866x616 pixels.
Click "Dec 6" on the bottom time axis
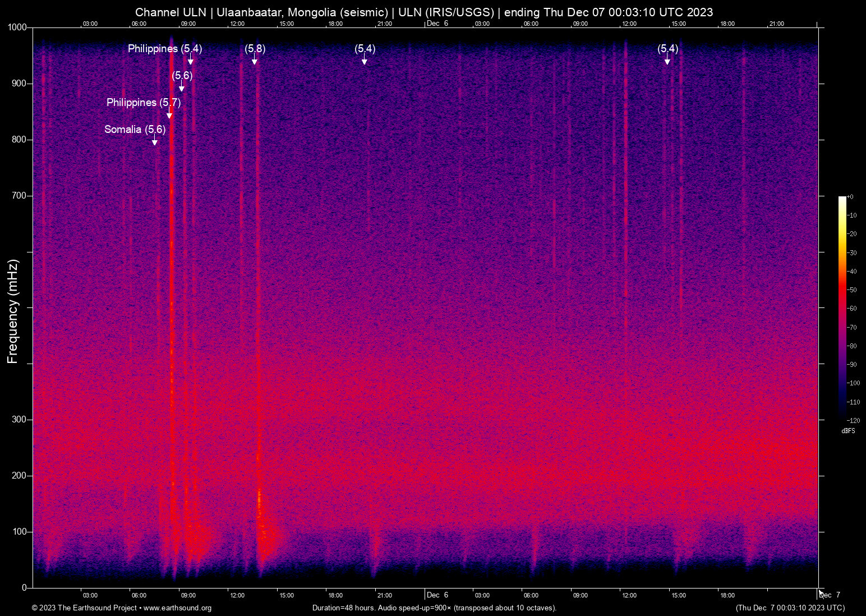[437, 595]
